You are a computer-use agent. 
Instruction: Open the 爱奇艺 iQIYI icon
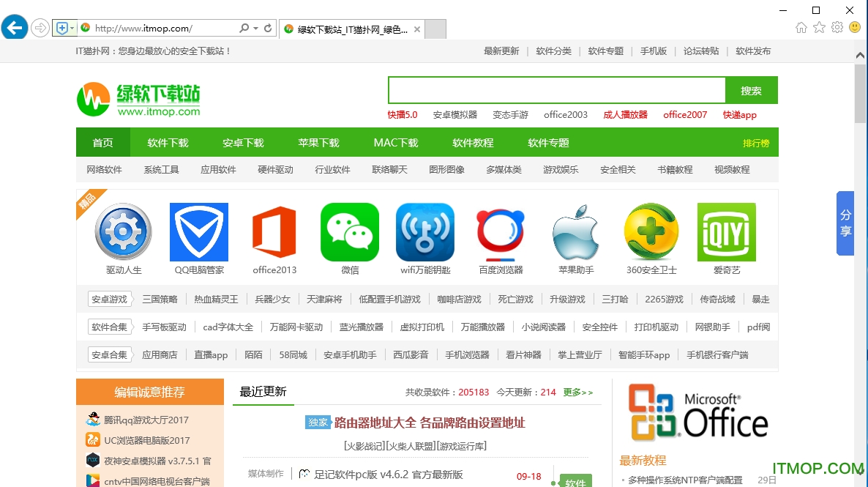coord(726,231)
